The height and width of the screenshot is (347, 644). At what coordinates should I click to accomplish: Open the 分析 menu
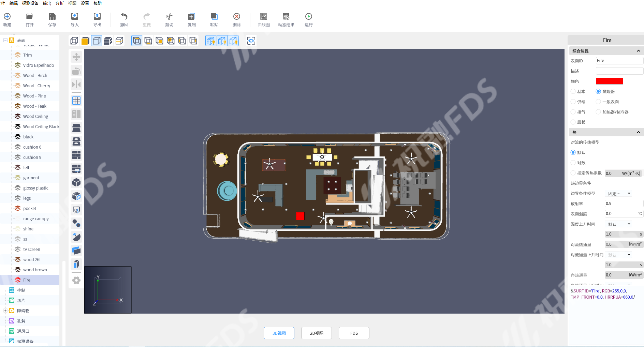coord(60,3)
